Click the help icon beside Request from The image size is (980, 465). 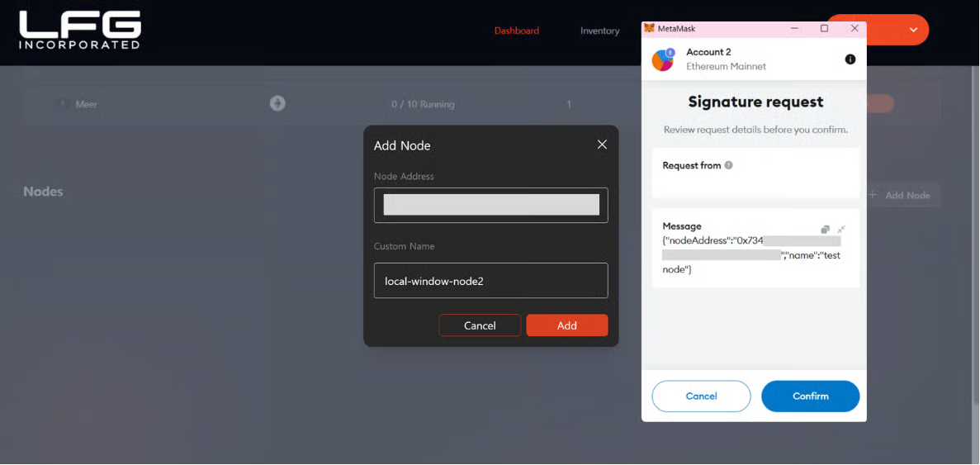(x=728, y=165)
